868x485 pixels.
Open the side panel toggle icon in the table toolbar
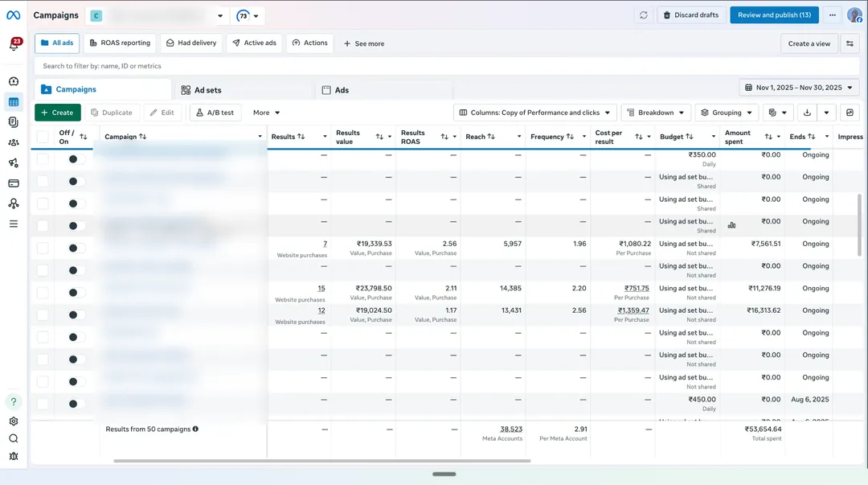(850, 113)
